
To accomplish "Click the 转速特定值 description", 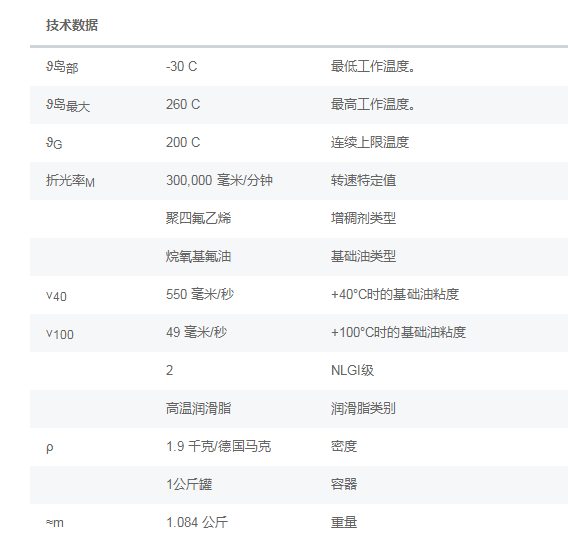I will click(363, 181).
